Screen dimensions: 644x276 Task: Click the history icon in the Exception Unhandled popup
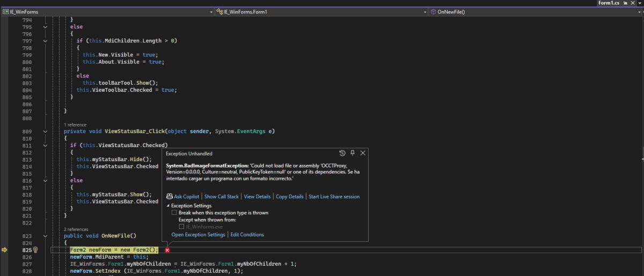pyautogui.click(x=342, y=153)
